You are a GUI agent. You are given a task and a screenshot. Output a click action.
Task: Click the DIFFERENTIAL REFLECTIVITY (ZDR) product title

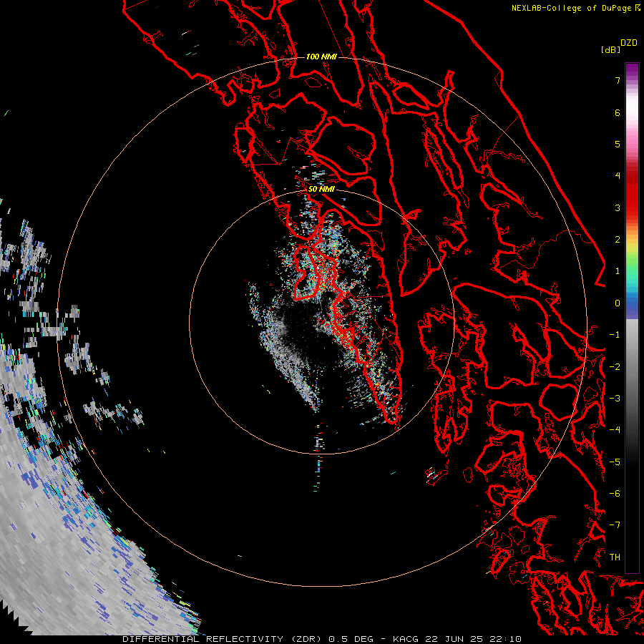(x=222, y=639)
